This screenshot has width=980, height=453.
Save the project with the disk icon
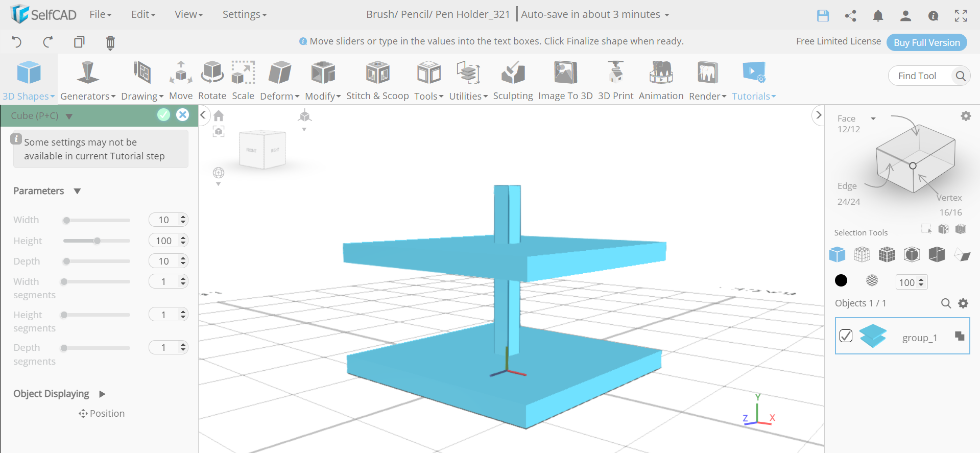(x=823, y=16)
